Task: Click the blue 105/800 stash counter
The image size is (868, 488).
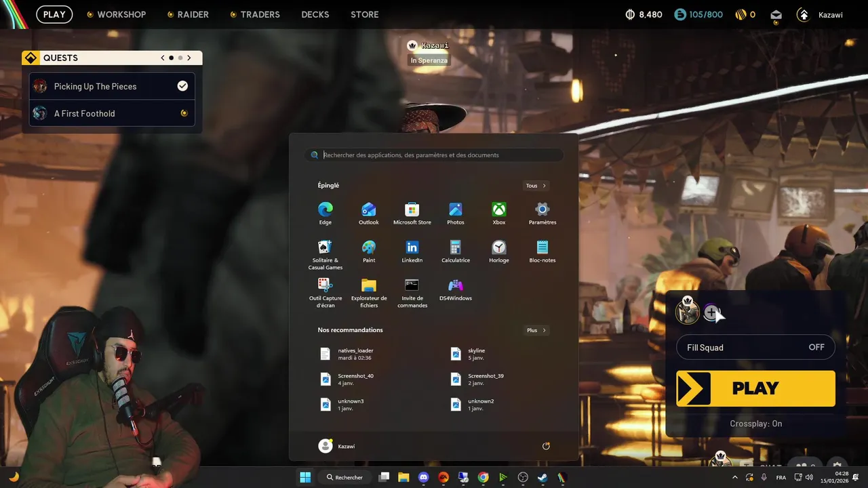Action: (699, 14)
